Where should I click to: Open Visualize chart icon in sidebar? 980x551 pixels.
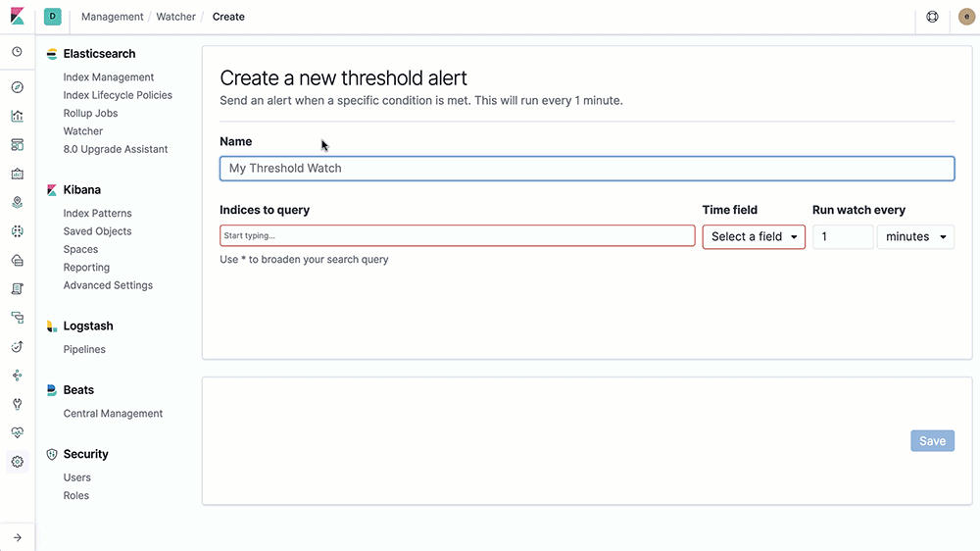(18, 116)
